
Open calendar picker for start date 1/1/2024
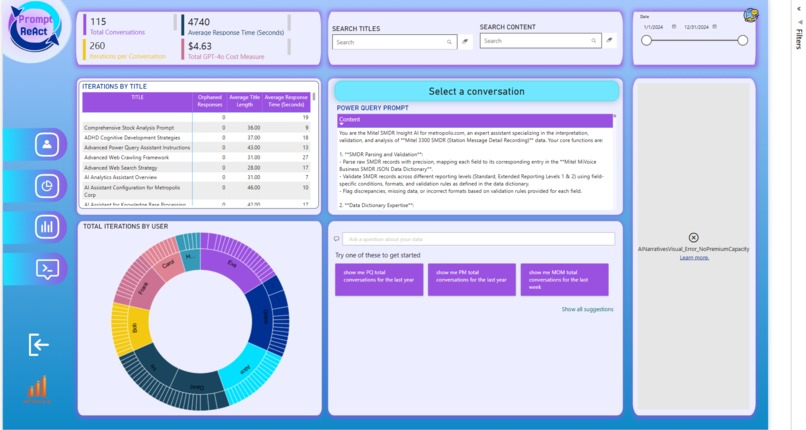tap(674, 27)
